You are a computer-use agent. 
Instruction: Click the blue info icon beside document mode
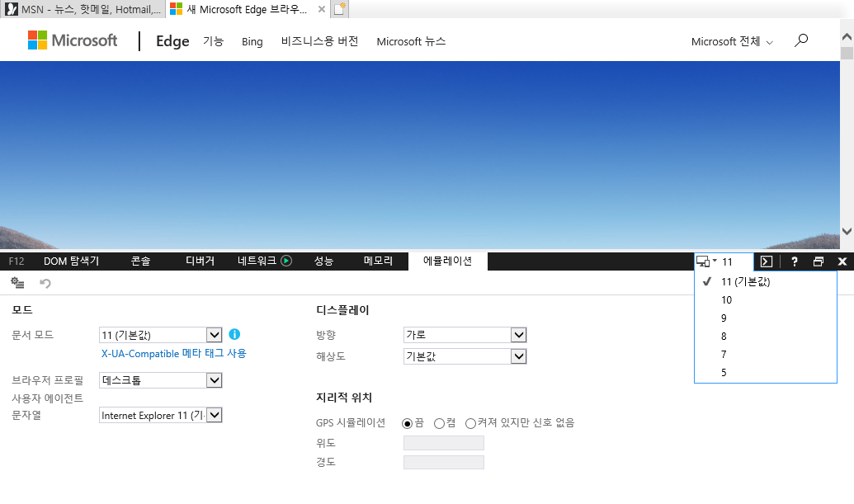click(x=234, y=334)
